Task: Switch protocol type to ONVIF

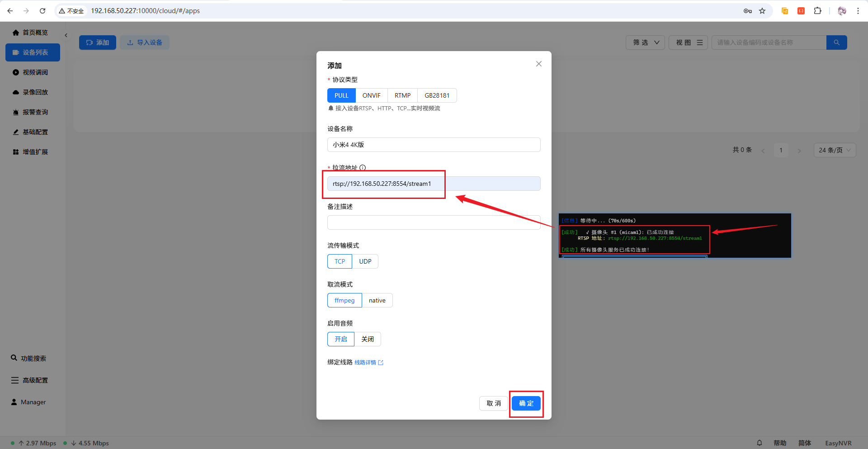Action: [x=371, y=95]
